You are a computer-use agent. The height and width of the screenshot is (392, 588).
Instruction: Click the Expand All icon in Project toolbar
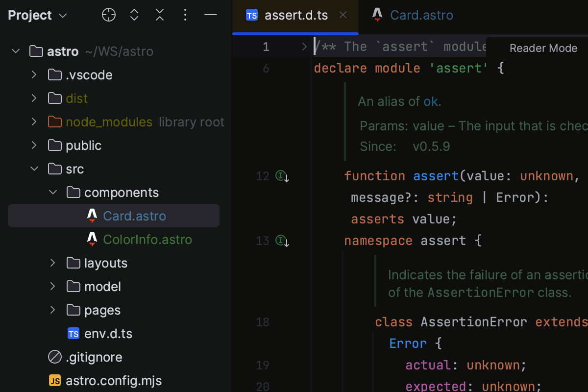(x=134, y=15)
